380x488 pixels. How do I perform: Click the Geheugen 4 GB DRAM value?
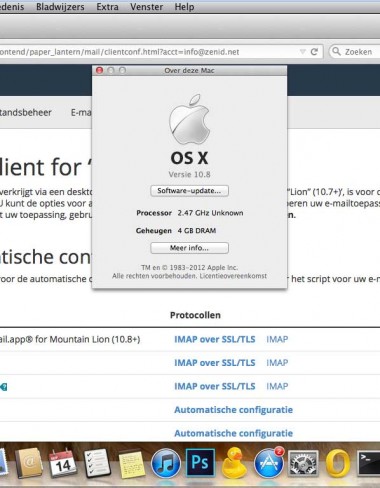pos(197,231)
